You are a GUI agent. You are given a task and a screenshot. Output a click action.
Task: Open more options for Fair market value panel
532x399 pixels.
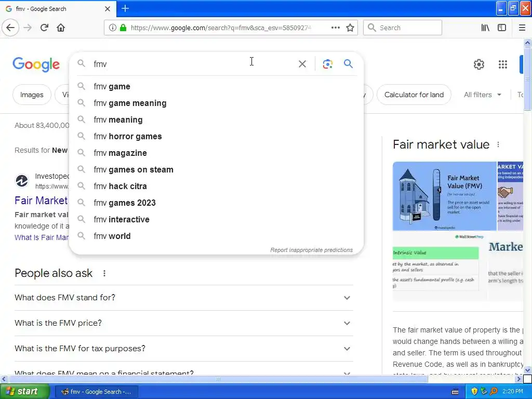(498, 144)
